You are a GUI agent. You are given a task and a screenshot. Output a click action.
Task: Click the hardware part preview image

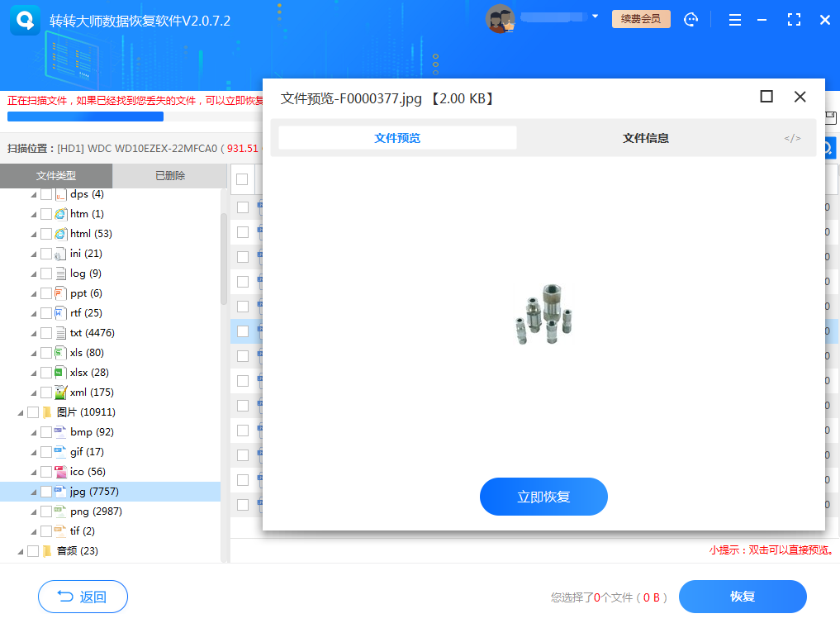543,314
